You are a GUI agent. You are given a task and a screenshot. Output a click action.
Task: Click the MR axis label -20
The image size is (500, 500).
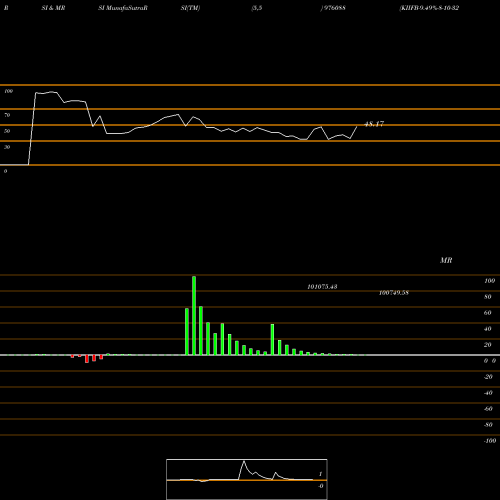(x=488, y=377)
